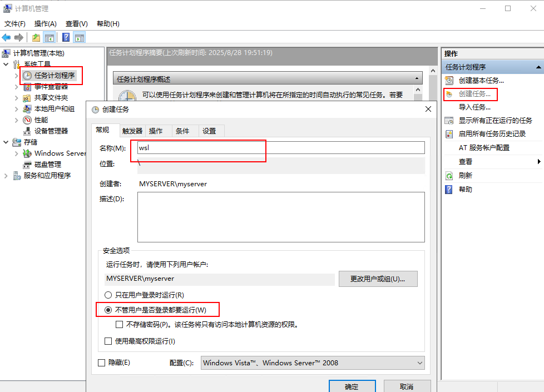Toggle the show/hide action pane icon
The height and width of the screenshot is (392, 544).
click(80, 37)
